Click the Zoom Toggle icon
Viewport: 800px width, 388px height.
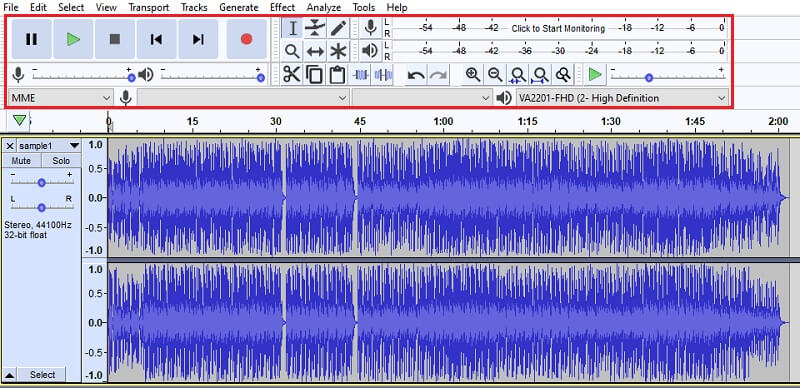562,75
